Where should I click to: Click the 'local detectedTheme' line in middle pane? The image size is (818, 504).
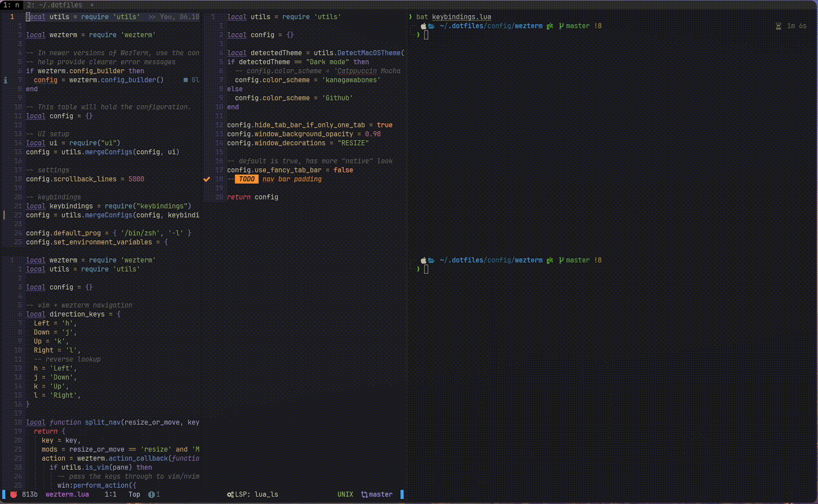click(315, 53)
